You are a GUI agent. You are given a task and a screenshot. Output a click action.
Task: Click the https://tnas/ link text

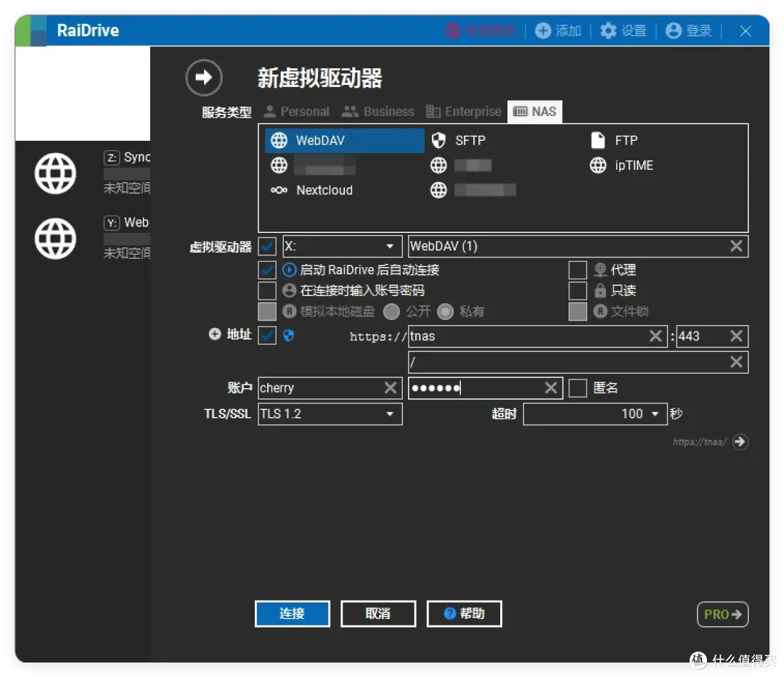pos(700,442)
